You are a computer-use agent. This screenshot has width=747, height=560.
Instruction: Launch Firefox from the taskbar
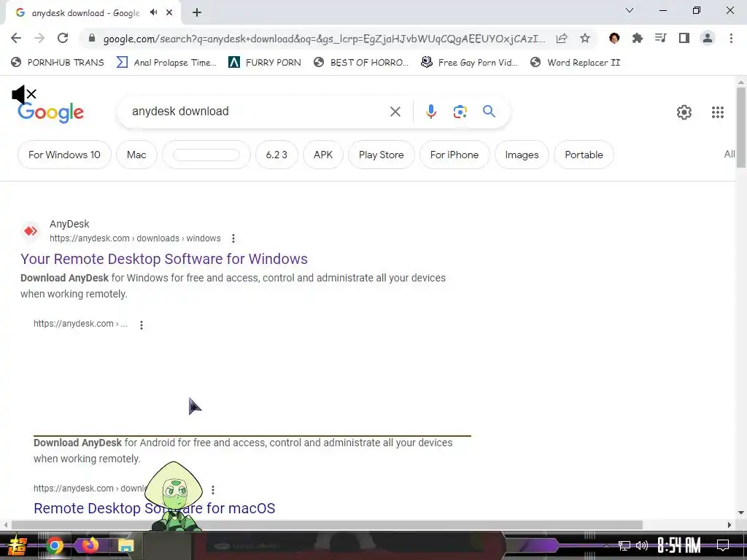coord(90,545)
